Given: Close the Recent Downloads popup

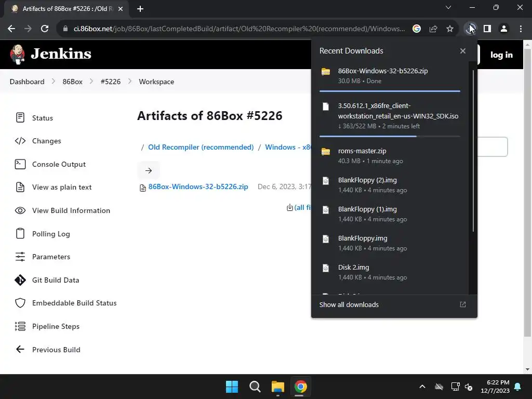Looking at the screenshot, I should pyautogui.click(x=463, y=51).
